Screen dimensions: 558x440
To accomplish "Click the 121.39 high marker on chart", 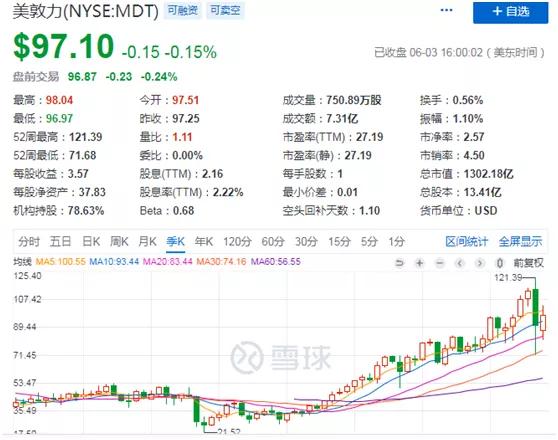I will [x=508, y=277].
